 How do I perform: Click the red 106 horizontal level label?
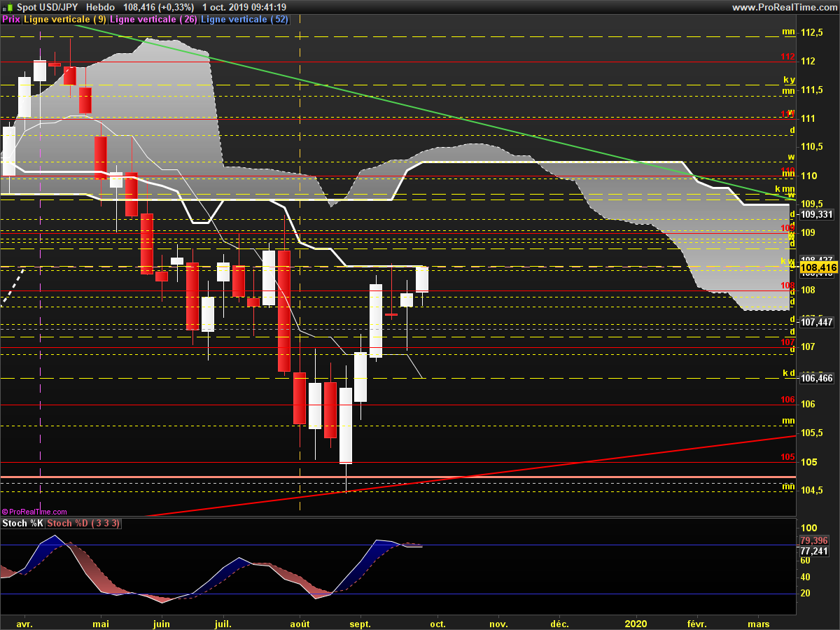click(787, 400)
